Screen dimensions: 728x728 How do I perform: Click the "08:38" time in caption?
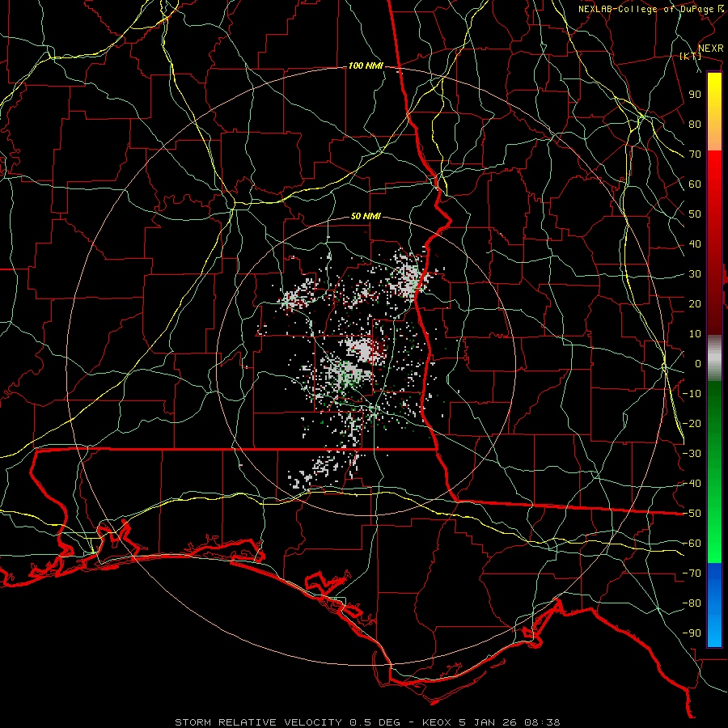coord(542,722)
